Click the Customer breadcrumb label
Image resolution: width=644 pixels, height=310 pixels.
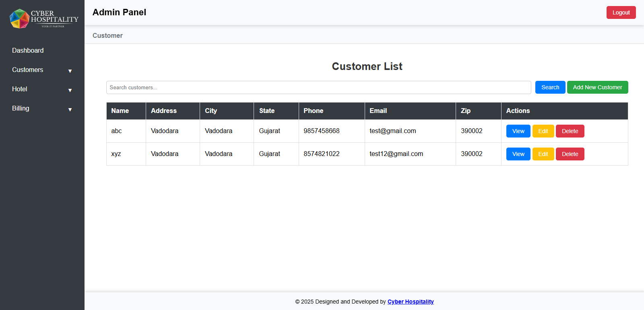(x=107, y=35)
